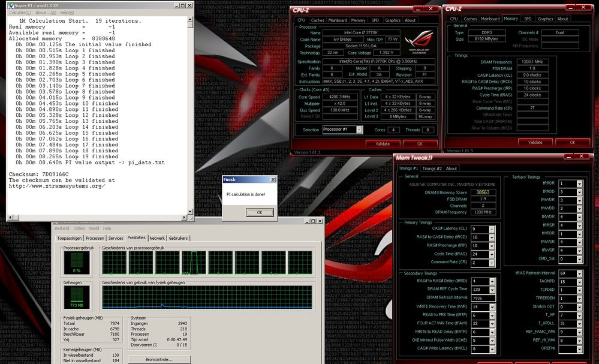Click the Super PI title bar icon
The image size is (599, 364).
11,5
